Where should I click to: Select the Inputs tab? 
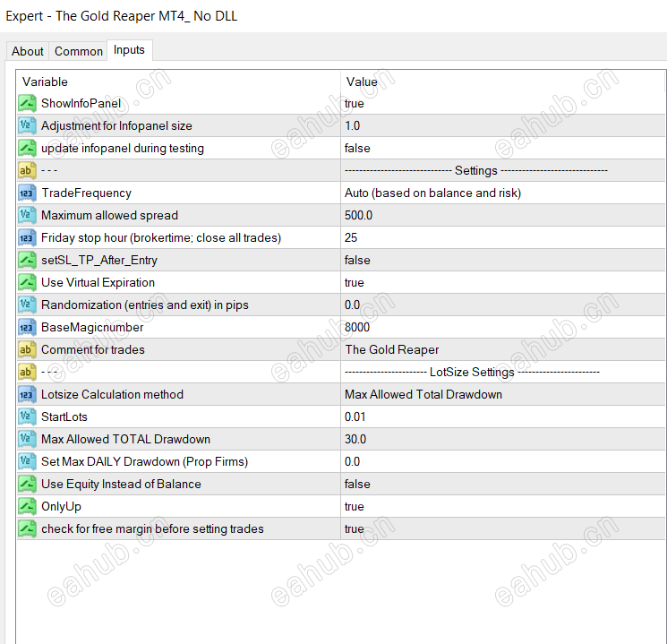click(129, 50)
